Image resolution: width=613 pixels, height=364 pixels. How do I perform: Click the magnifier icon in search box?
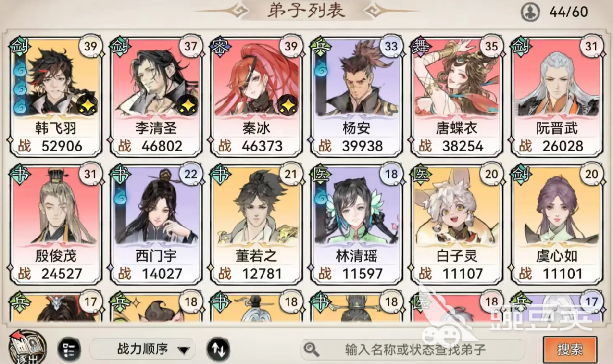click(312, 350)
